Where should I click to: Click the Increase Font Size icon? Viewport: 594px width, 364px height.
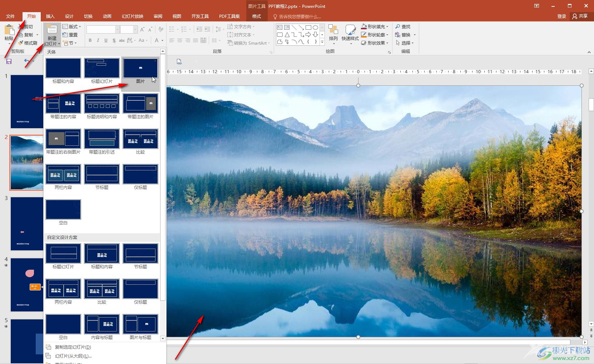142,30
